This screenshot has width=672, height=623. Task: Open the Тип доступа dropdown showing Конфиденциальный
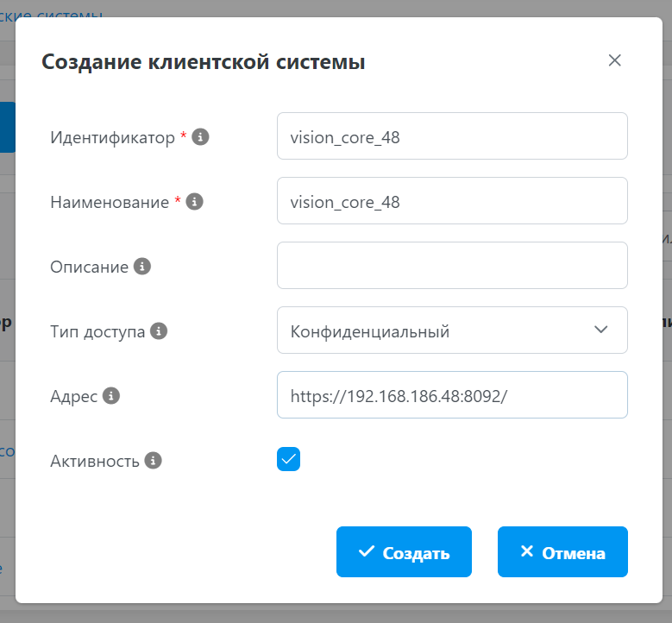coord(440,330)
